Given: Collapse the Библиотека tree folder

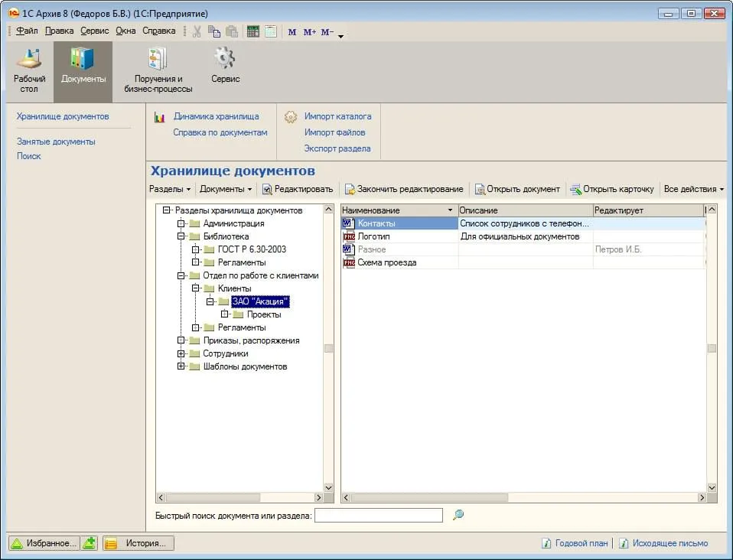Looking at the screenshot, I should click(181, 236).
